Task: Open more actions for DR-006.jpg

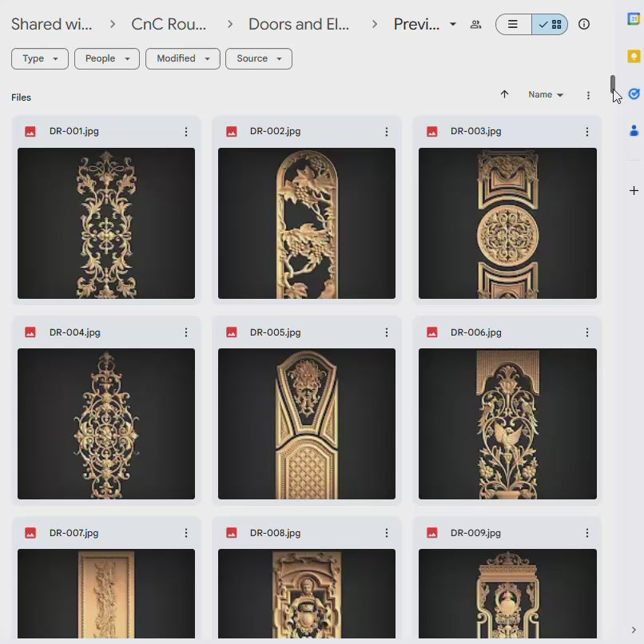Action: (587, 332)
